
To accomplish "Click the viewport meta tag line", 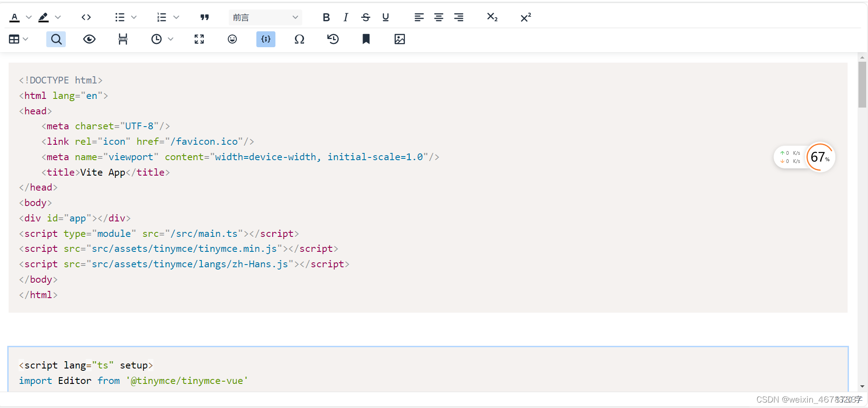I will coord(240,157).
